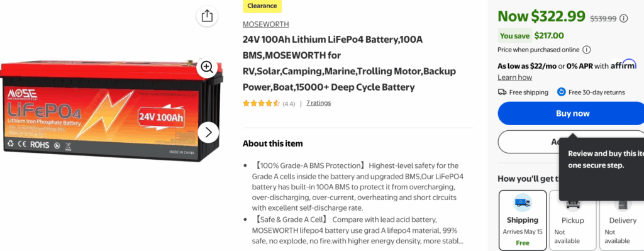Screen dimensions: 644x251
Task: Open the MOSEWORTH brand link
Action: point(266,25)
